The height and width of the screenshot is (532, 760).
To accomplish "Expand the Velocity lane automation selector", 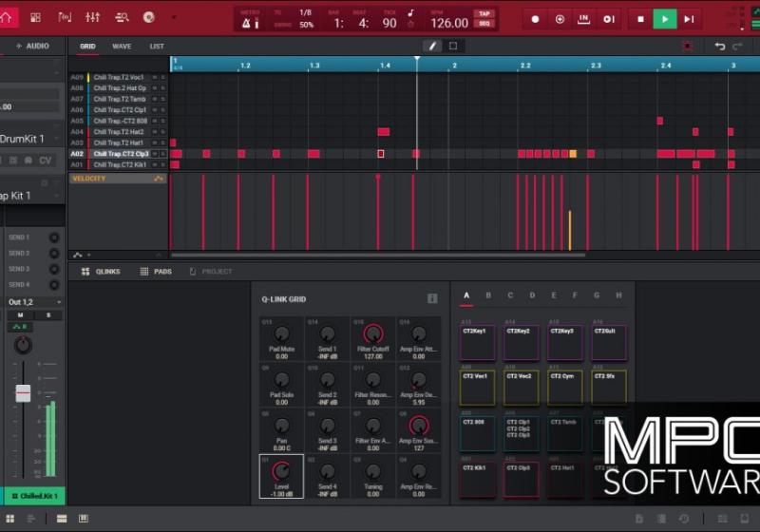I will 159,179.
